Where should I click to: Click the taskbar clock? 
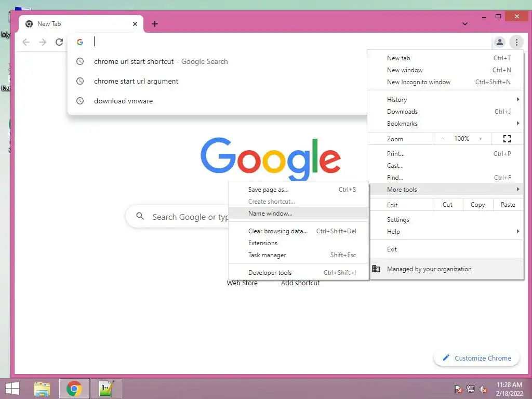click(509, 389)
